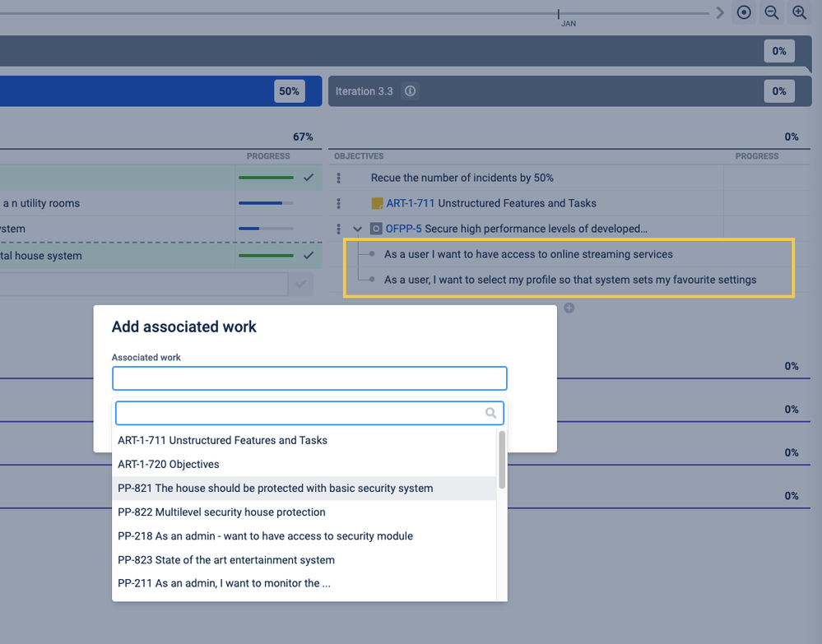Screen dimensions: 822x644
Task: Click Recue the number of incidents objective
Action: point(462,178)
